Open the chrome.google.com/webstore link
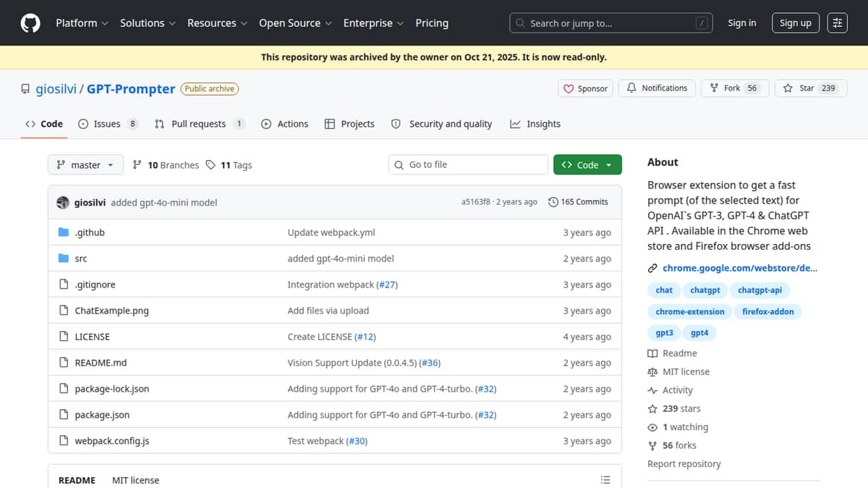This screenshot has width=868, height=488. click(x=740, y=268)
